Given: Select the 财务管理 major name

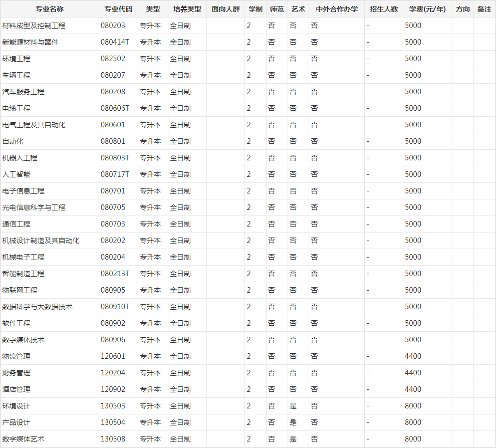Looking at the screenshot, I should point(16,373).
